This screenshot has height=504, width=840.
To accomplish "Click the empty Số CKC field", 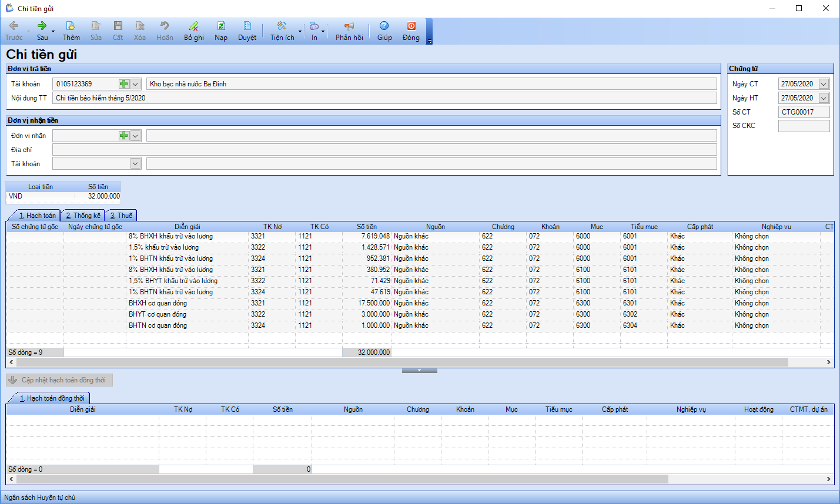I will coord(804,126).
